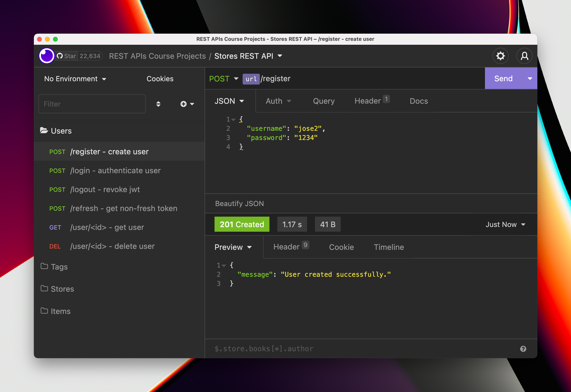
Task: Click the Send button
Action: coord(503,79)
